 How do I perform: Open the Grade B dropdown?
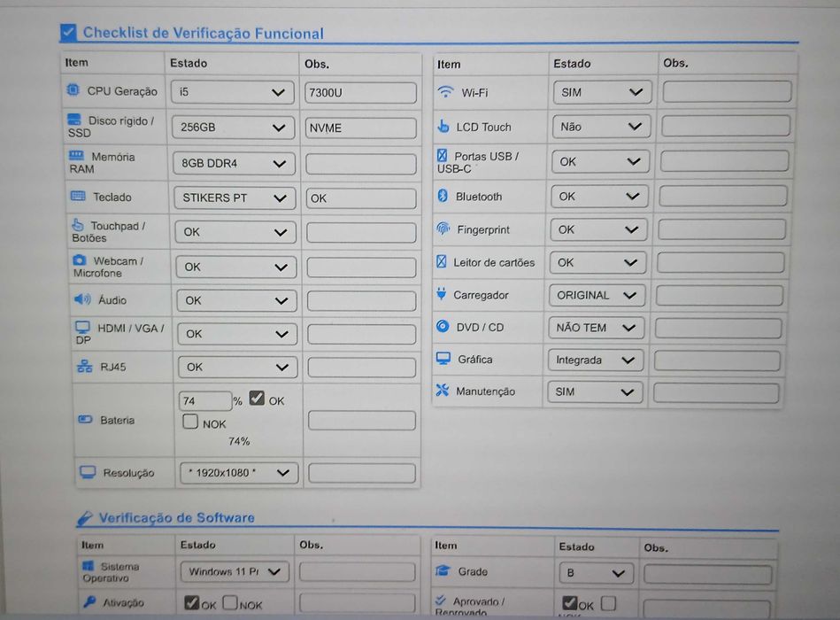coord(597,573)
